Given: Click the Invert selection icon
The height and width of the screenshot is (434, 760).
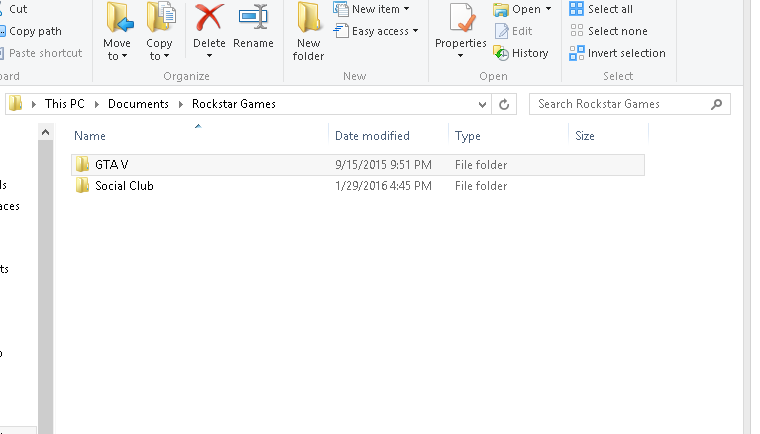Looking at the screenshot, I should click(x=576, y=53).
